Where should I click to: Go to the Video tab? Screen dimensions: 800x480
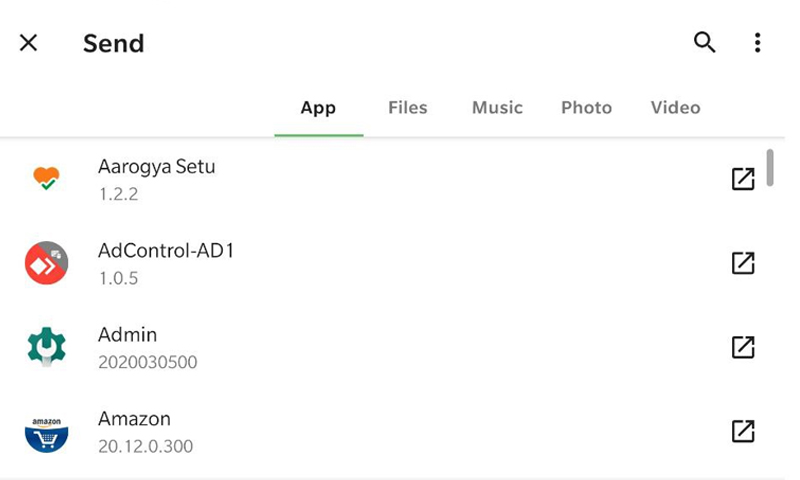tap(675, 108)
